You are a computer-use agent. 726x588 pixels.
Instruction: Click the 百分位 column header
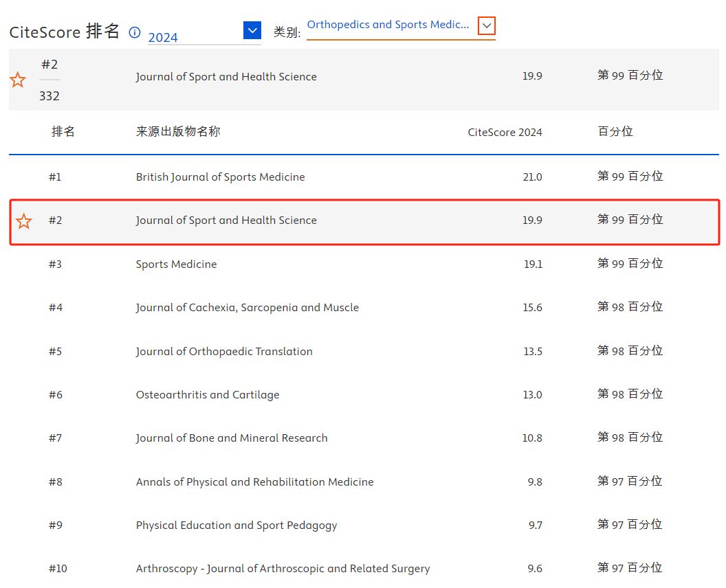tap(615, 132)
